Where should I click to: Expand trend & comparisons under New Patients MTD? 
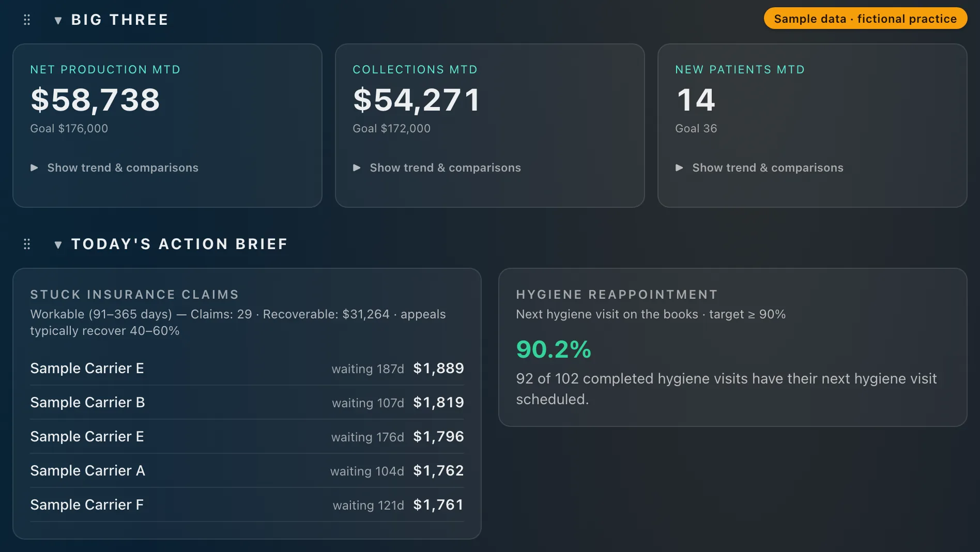pos(759,167)
